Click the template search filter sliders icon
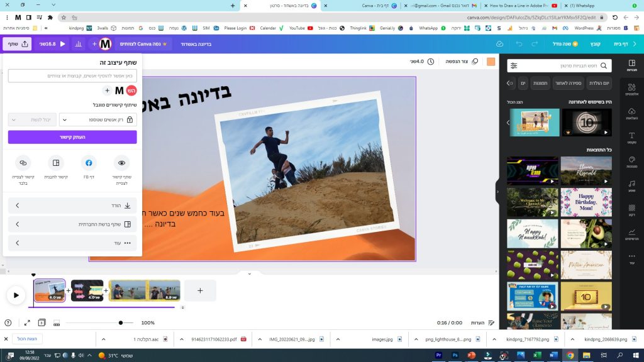This screenshot has width=644, height=362. (x=514, y=65)
